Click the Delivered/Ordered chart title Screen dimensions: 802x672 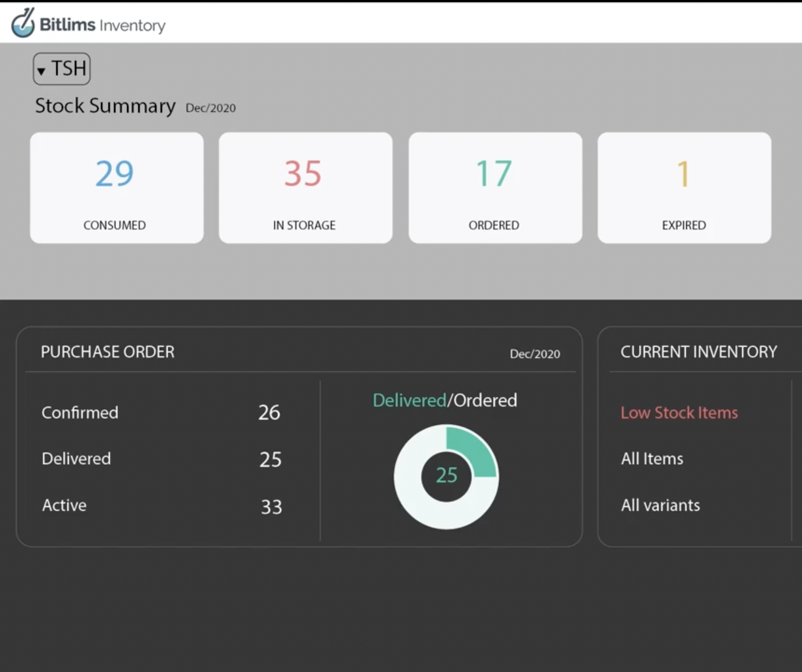coord(444,400)
